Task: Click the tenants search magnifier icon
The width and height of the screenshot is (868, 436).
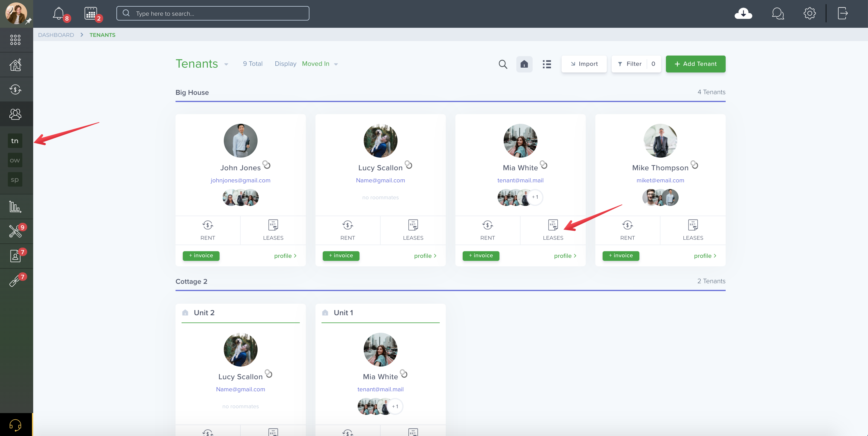Action: point(503,64)
